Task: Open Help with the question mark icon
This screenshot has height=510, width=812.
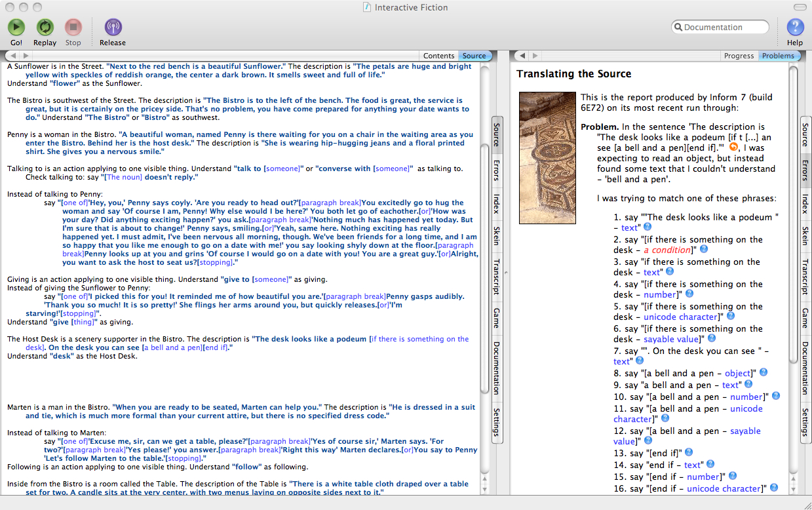Action: [x=795, y=27]
